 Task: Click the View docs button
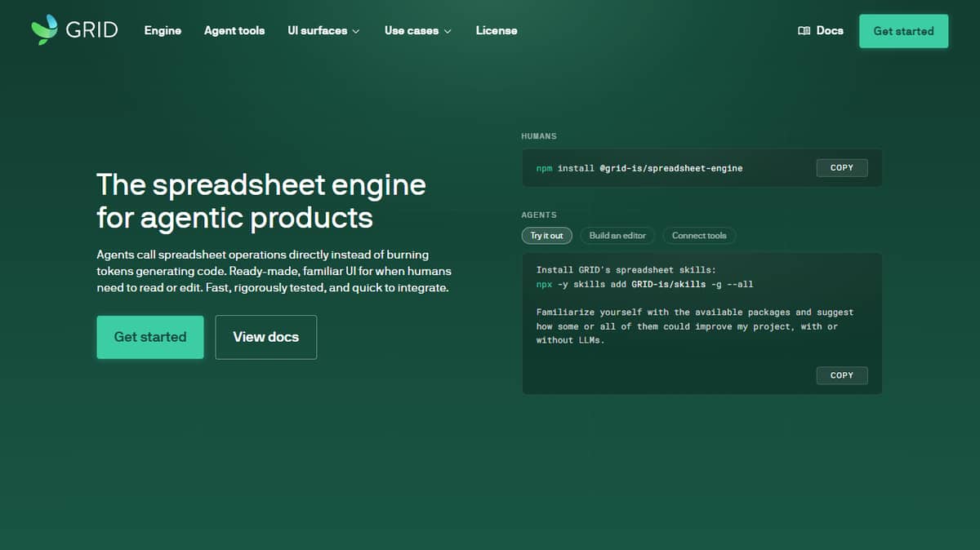(x=265, y=337)
